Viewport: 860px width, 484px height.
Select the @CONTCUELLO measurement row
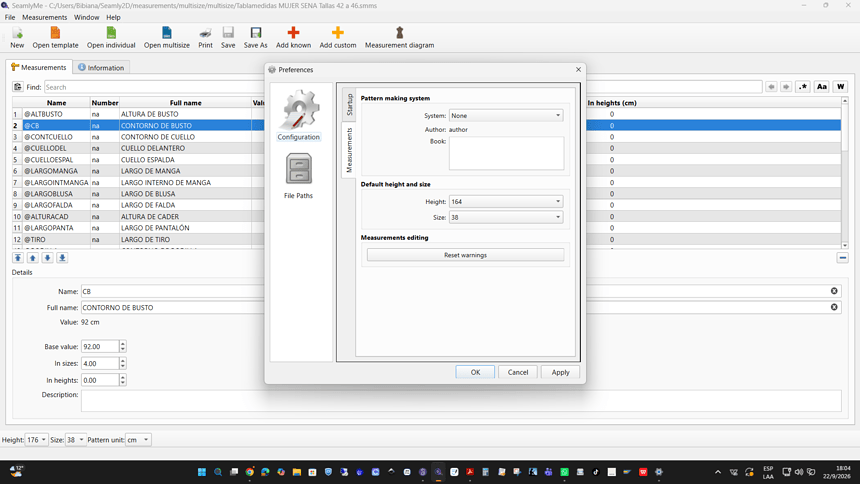pyautogui.click(x=426, y=137)
